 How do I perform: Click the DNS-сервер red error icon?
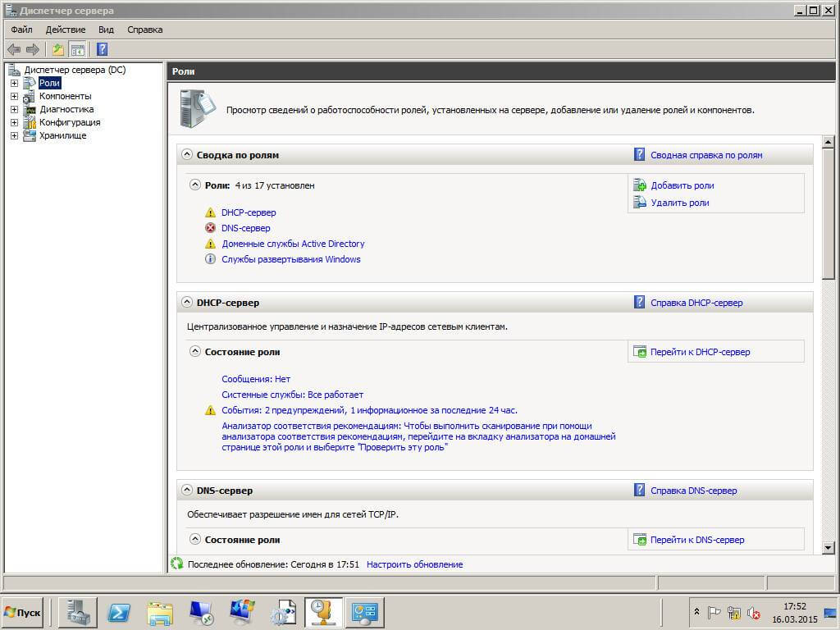(211, 228)
